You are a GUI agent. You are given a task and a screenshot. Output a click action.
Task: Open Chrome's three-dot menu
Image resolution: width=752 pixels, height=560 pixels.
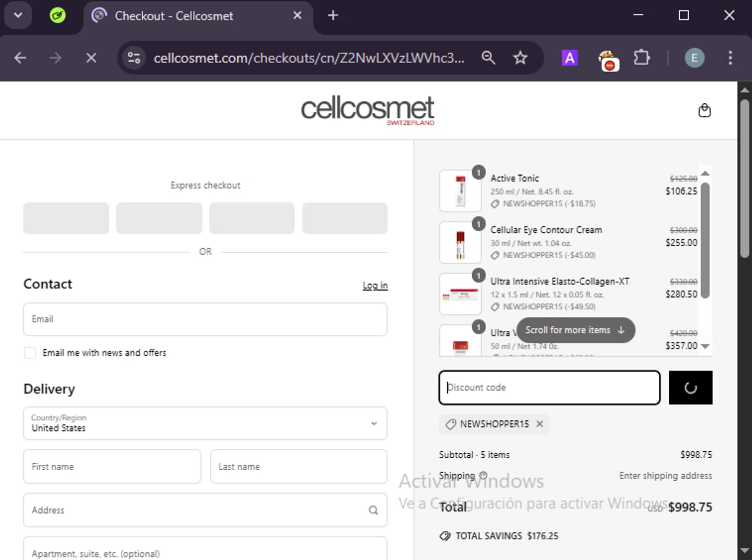point(730,58)
